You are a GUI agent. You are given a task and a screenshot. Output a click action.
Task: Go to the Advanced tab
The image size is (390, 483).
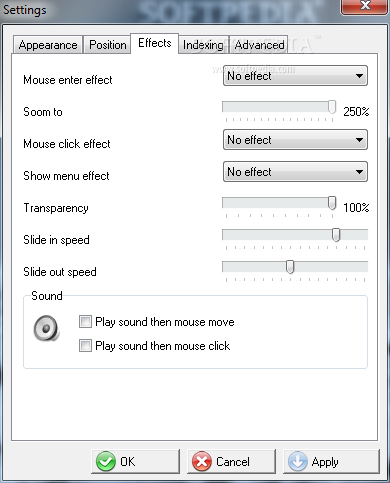pyautogui.click(x=259, y=45)
